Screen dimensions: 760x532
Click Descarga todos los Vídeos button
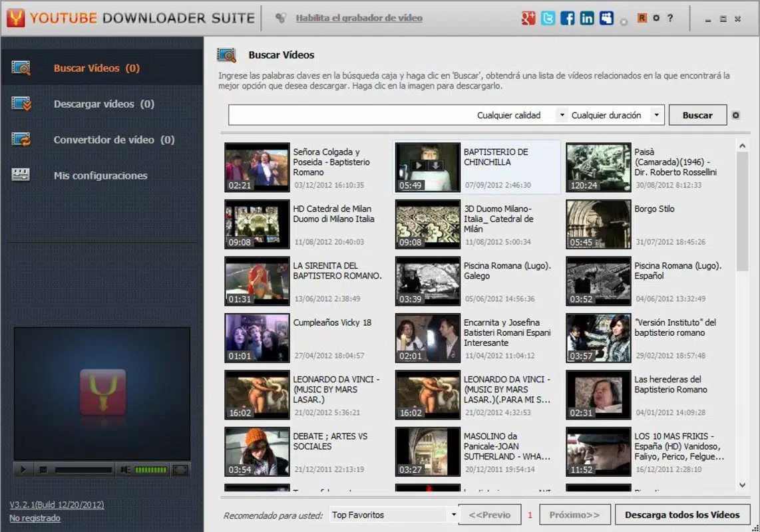click(x=682, y=515)
